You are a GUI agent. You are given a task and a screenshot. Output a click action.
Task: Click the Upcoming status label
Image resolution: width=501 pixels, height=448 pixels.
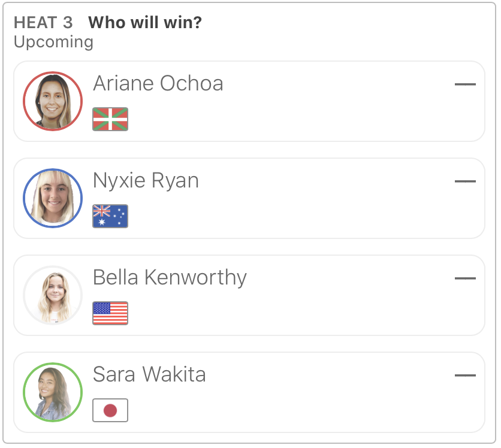53,42
